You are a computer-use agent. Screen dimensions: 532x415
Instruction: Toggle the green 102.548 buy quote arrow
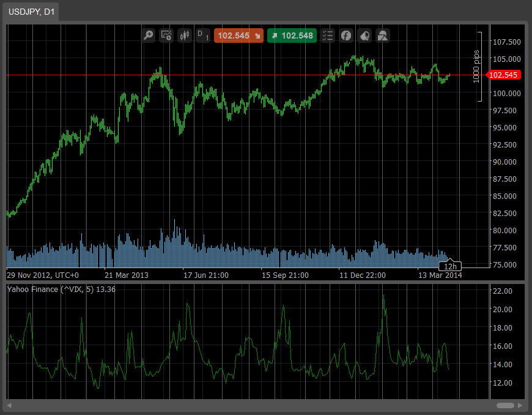[x=275, y=36]
